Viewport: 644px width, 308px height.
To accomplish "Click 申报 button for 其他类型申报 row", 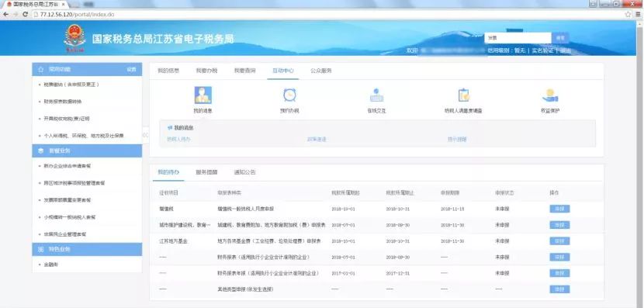I will click(559, 289).
